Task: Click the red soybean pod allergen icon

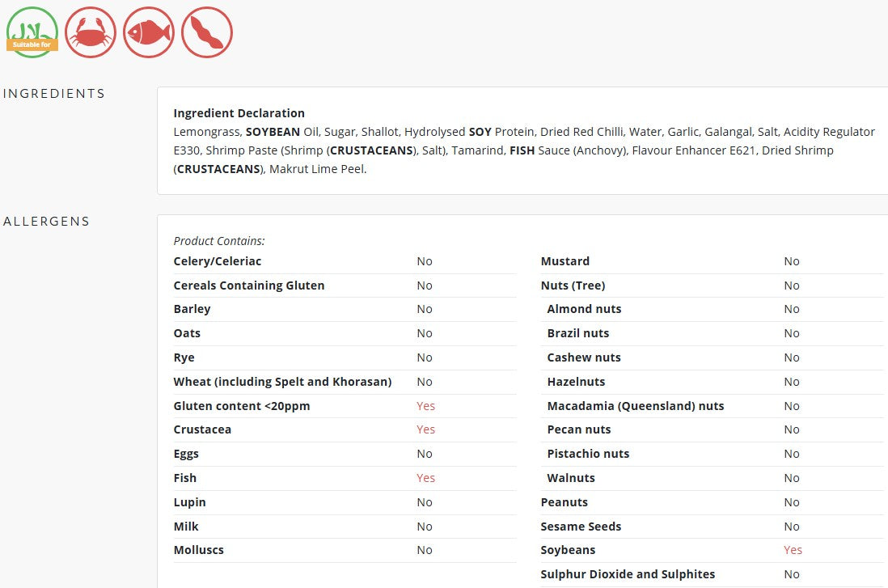Action: coord(207,32)
